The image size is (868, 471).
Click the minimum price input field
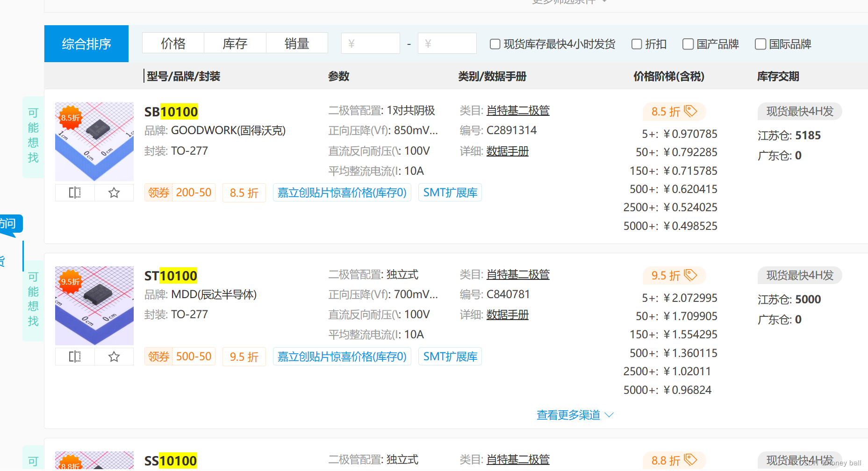[371, 43]
